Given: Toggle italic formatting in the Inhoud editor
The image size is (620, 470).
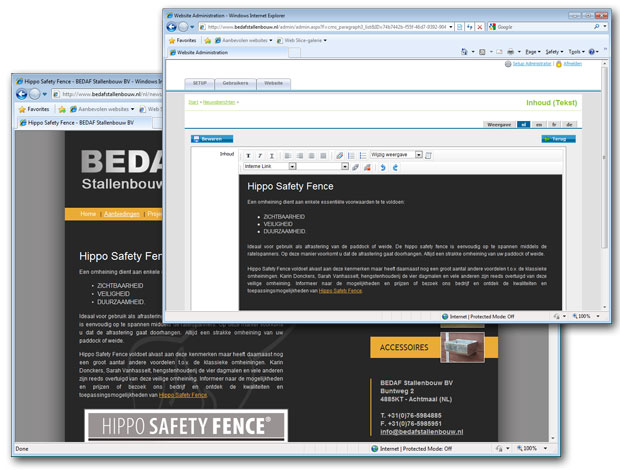Looking at the screenshot, I should (x=260, y=156).
